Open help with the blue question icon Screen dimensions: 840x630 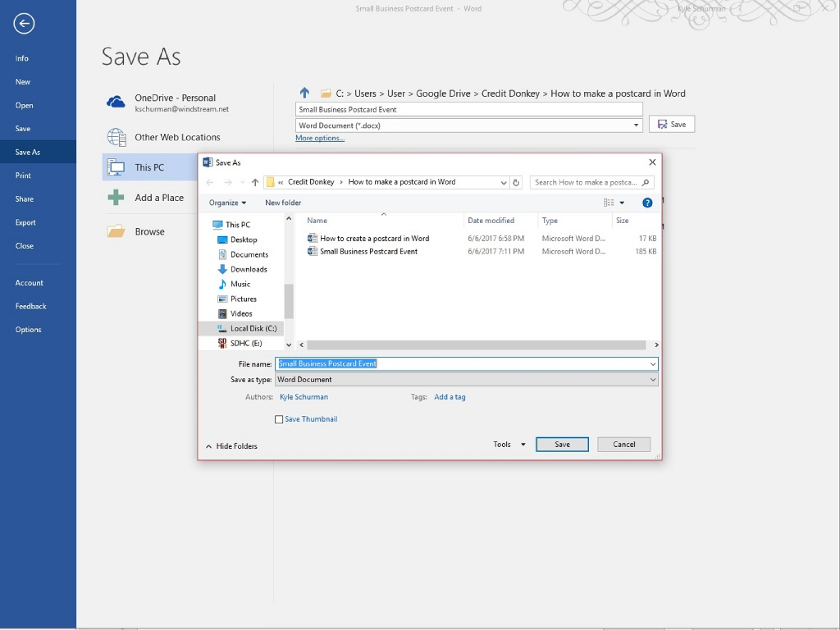pos(647,203)
